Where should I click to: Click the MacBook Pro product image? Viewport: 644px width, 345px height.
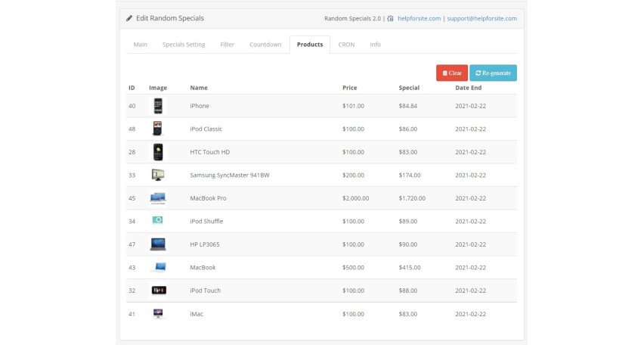(158, 198)
